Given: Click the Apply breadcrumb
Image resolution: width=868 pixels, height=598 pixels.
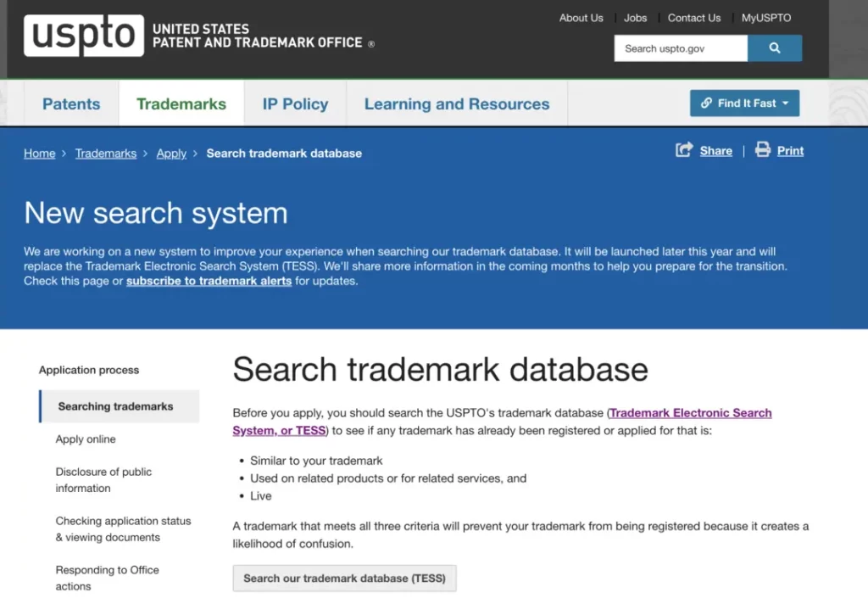Looking at the screenshot, I should point(171,154).
